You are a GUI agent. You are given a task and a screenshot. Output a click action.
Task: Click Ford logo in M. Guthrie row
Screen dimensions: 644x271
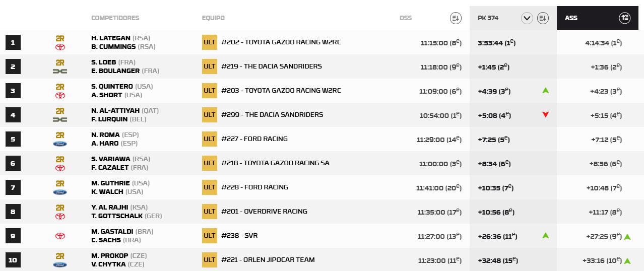(60, 192)
